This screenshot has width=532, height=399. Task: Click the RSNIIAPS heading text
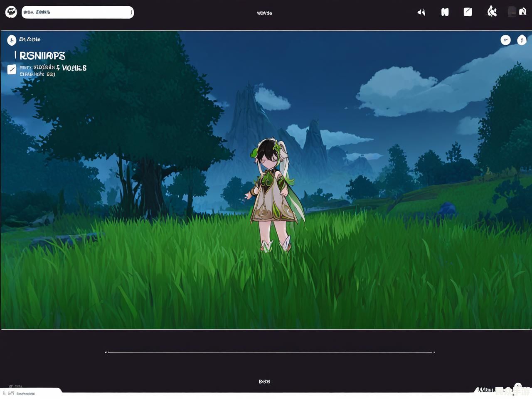click(42, 56)
